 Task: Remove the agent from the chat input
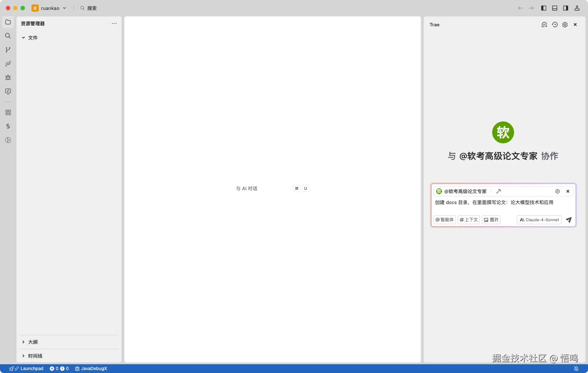tap(568, 191)
